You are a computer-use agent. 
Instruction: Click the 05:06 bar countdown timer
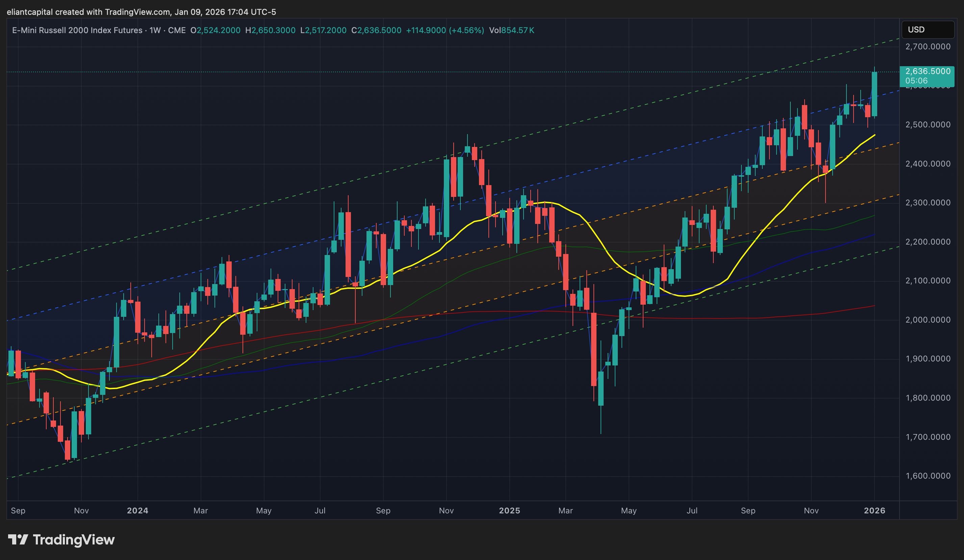[916, 81]
